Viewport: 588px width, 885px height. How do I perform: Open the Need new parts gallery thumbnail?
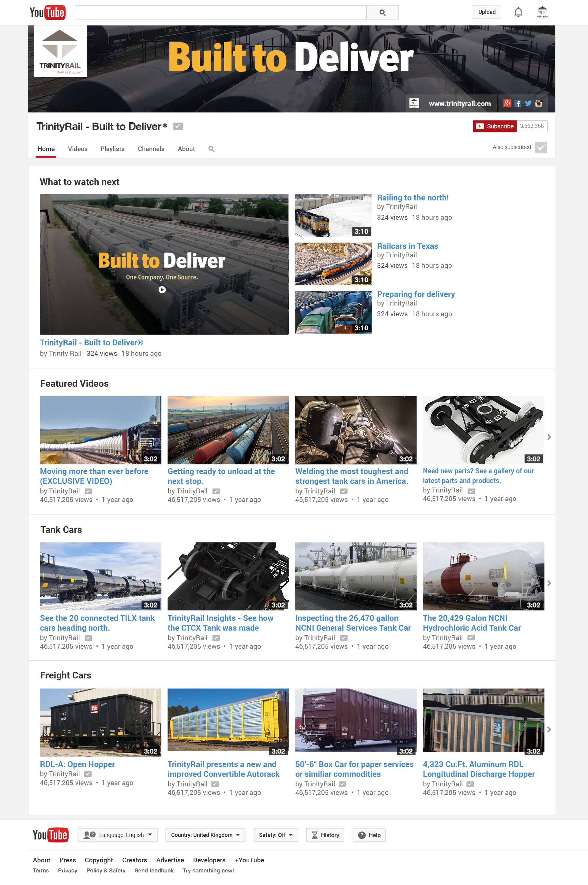click(483, 430)
